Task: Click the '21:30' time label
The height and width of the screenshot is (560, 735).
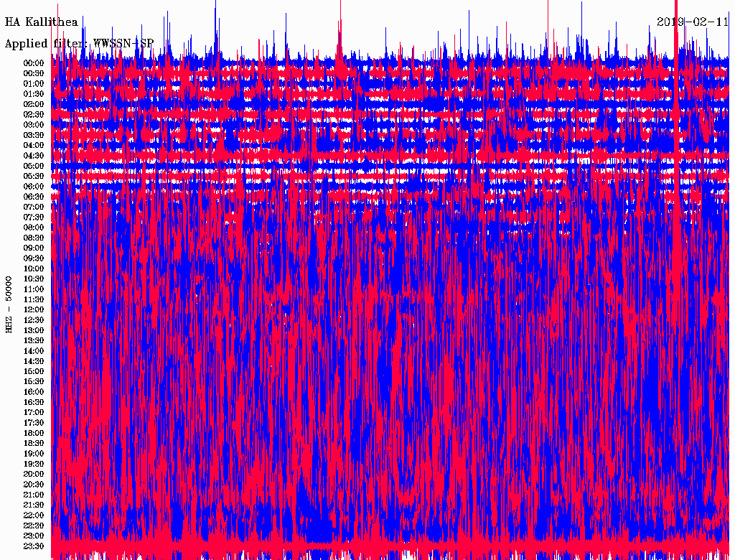Action: 34,505
